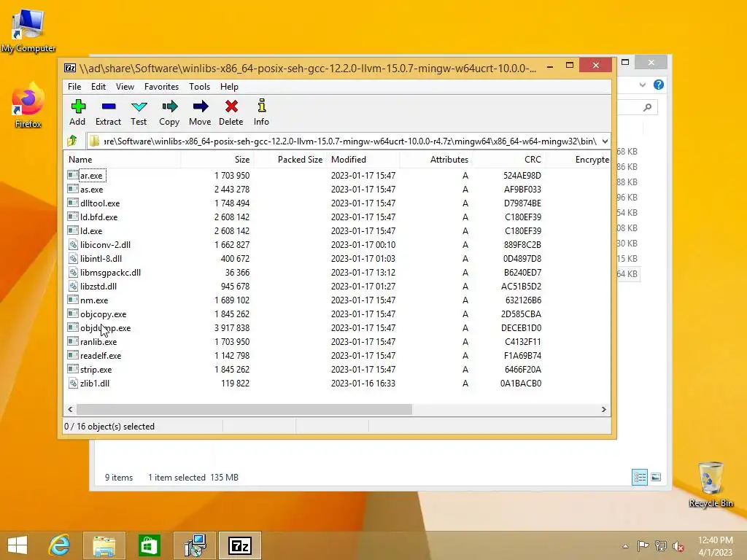The image size is (747, 560).
Task: Select My Computer desktop icon
Action: (28, 31)
